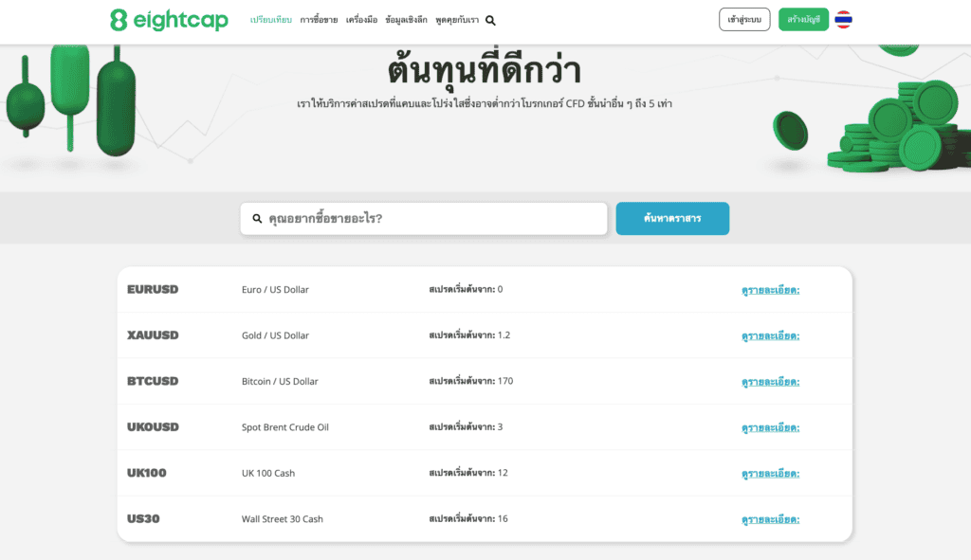Viewport: 971px width, 560px height.
Task: Select เครื่องมือ in the navigation bar
Action: tap(361, 20)
